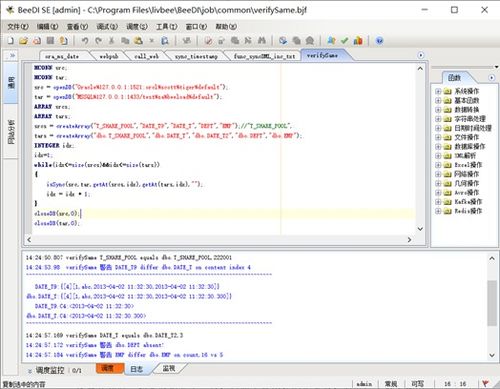
Task: Expand the 数据库操作 tree node
Action: click(438, 147)
